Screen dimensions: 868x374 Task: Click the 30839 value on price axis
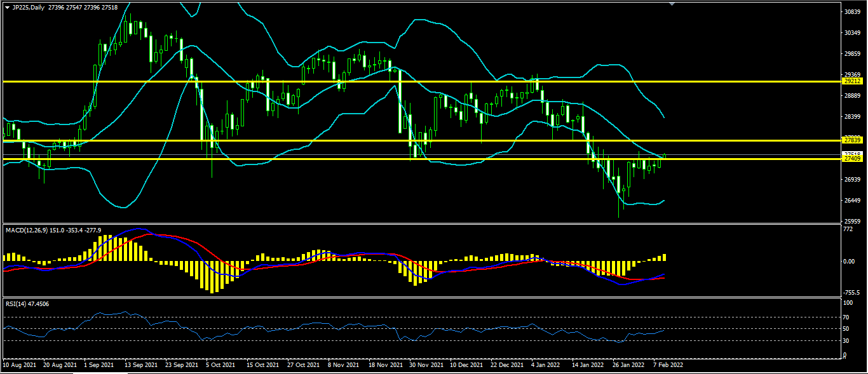click(851, 12)
